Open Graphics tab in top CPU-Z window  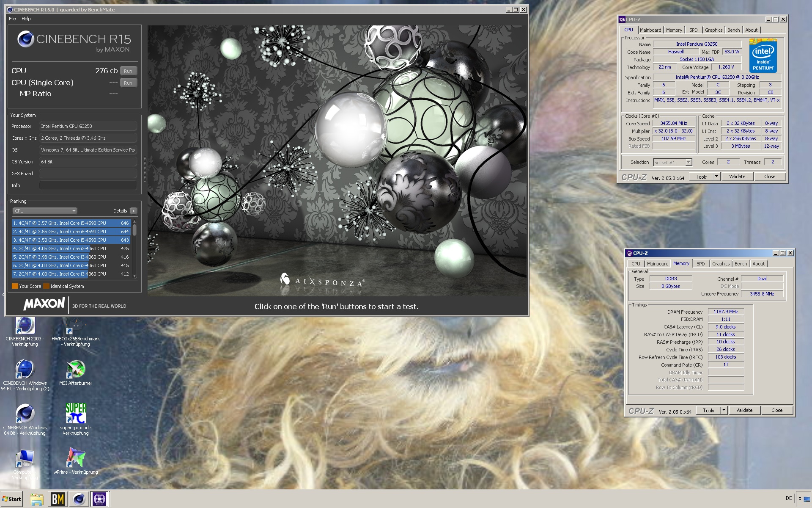(713, 30)
